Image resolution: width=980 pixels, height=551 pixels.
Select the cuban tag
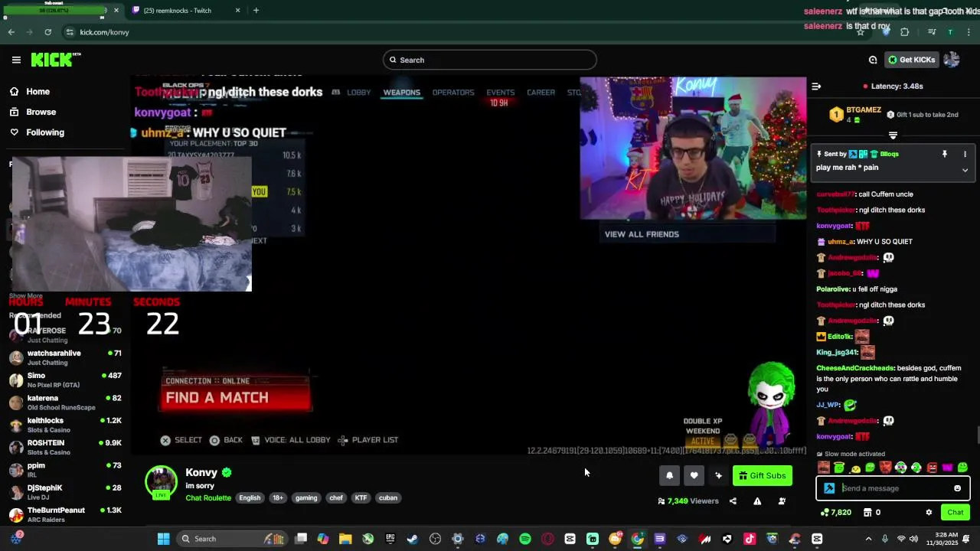click(388, 498)
